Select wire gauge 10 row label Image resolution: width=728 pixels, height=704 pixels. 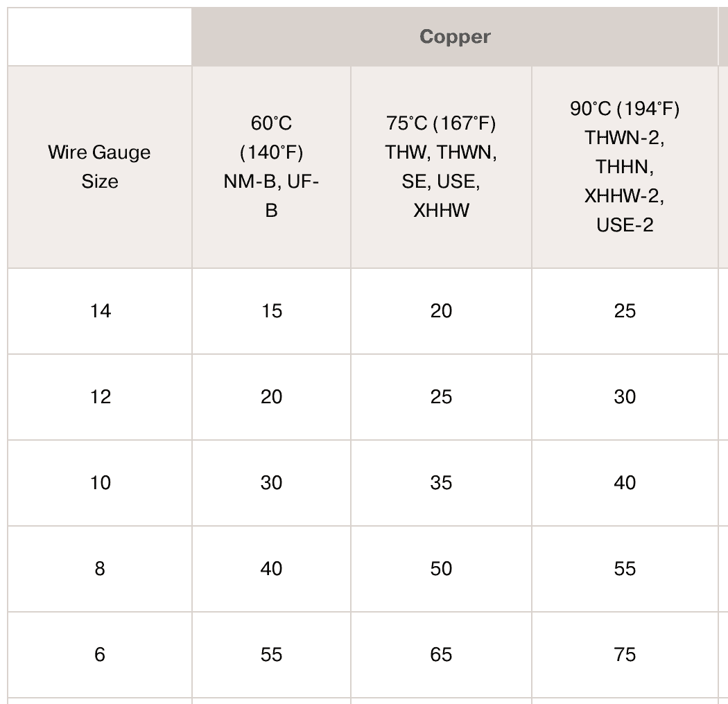100,483
